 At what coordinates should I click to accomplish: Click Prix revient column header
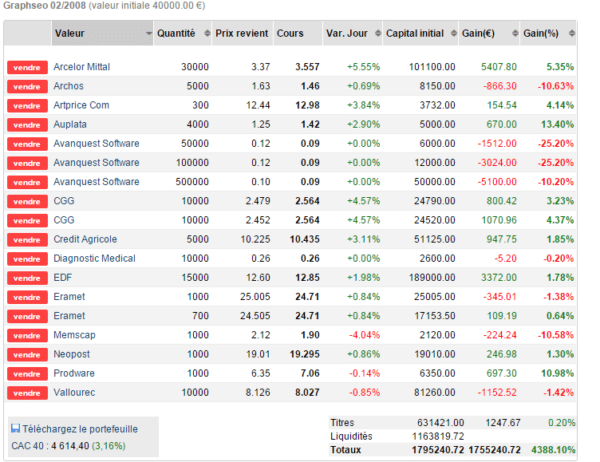click(242, 33)
